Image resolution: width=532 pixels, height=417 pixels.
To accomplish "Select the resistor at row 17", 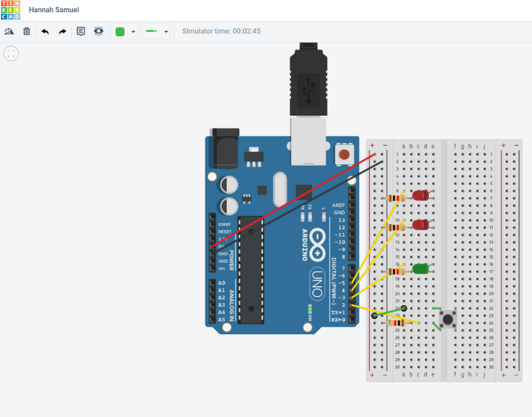I will pos(396,271).
